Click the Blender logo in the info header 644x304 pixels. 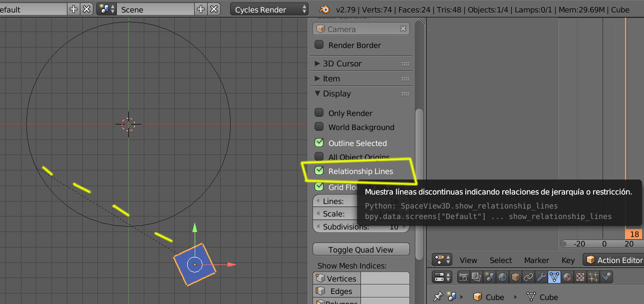pyautogui.click(x=325, y=9)
